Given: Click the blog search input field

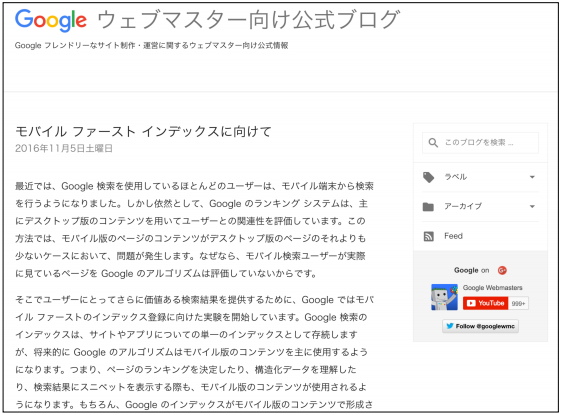Looking at the screenshot, I should [480, 143].
